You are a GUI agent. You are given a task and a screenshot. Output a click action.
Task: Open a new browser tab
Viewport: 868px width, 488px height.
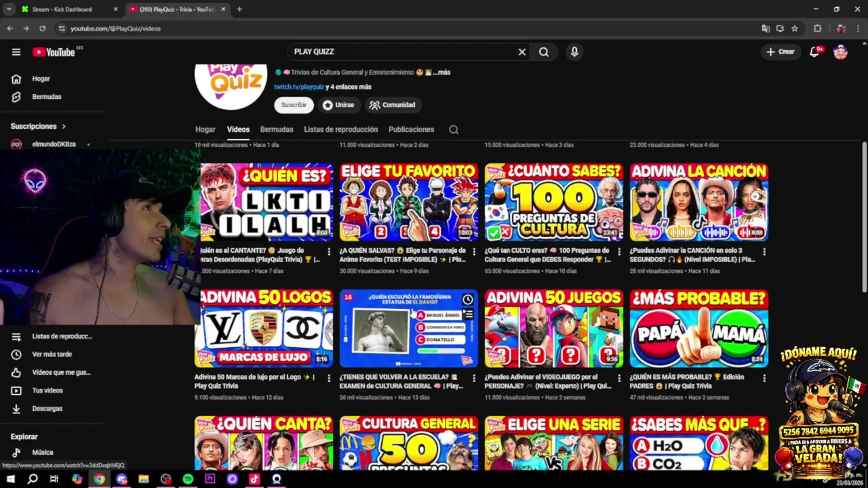click(x=239, y=9)
